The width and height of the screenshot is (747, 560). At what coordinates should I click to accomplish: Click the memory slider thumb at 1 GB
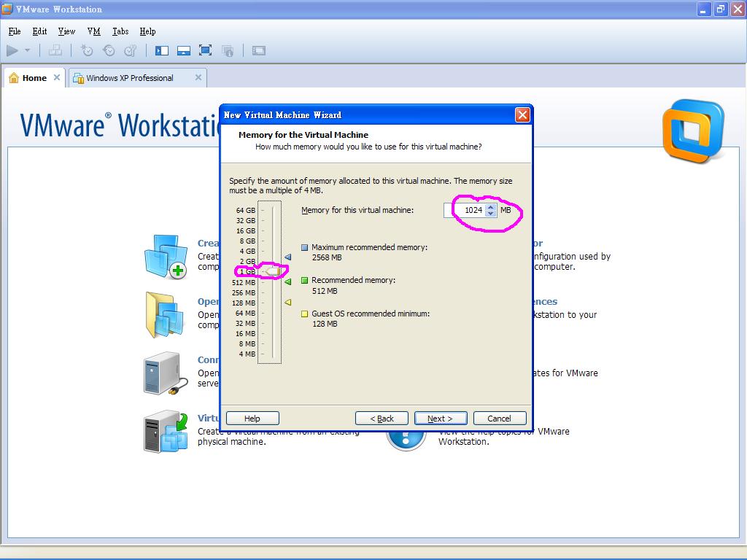click(273, 271)
